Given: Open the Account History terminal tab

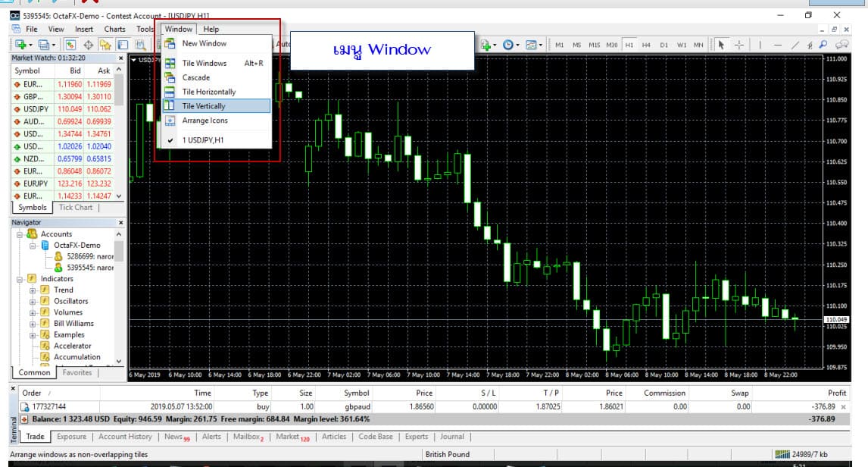Looking at the screenshot, I should coord(125,437).
